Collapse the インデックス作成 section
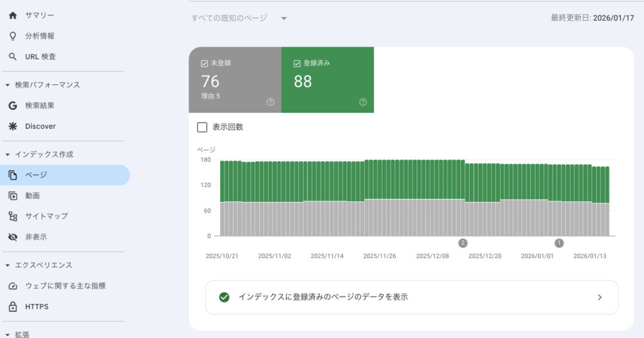The image size is (644, 338). coord(8,155)
